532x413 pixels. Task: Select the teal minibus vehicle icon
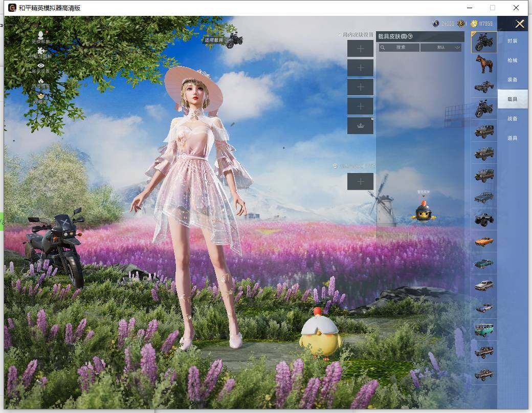(x=484, y=329)
